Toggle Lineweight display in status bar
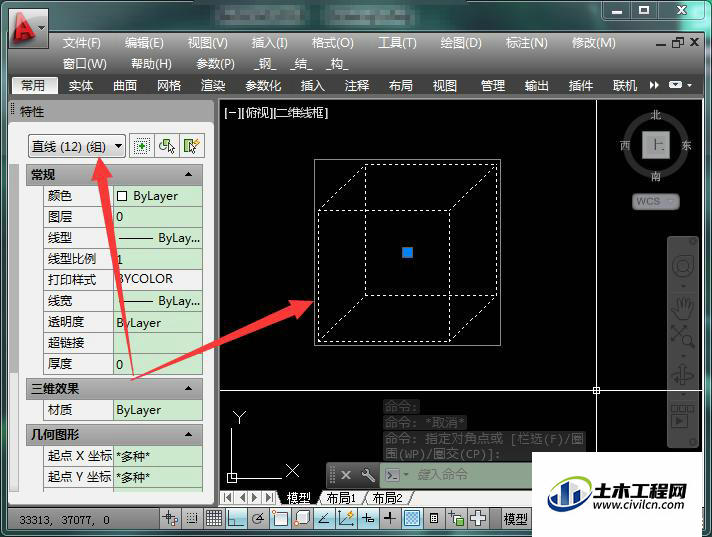The height and width of the screenshot is (537, 712). 390,518
